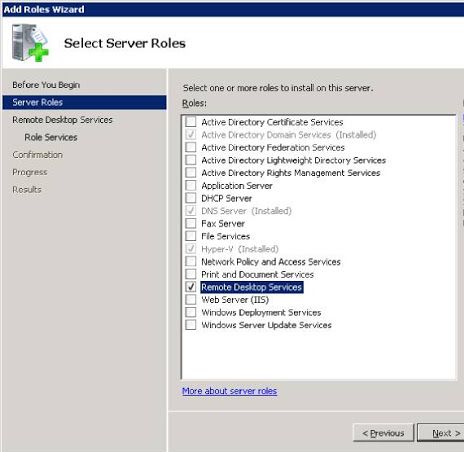Tick Windows Server Update Services checkbox
Viewport: 464px width, 452px height.
tap(191, 324)
